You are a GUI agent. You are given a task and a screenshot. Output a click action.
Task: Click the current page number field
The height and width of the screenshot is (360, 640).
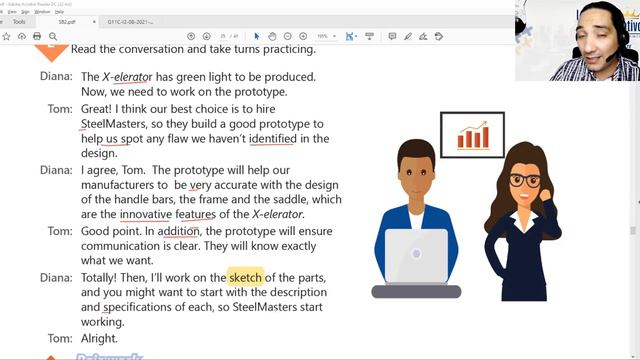tap(223, 36)
